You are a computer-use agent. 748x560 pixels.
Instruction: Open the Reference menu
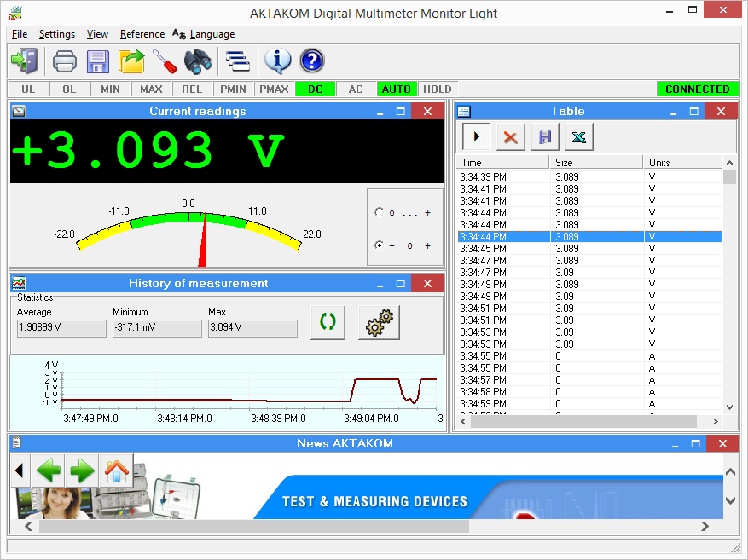[x=142, y=34]
